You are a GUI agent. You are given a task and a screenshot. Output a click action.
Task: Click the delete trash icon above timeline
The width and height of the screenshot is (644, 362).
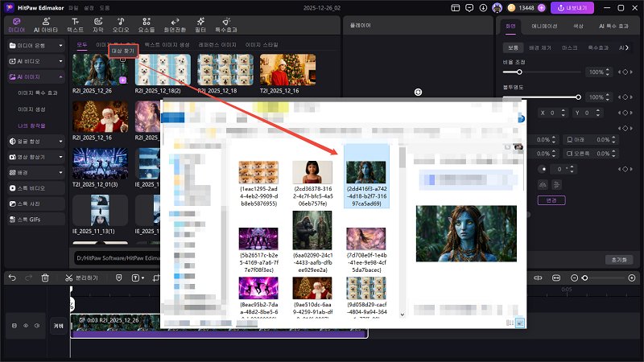[x=45, y=278]
